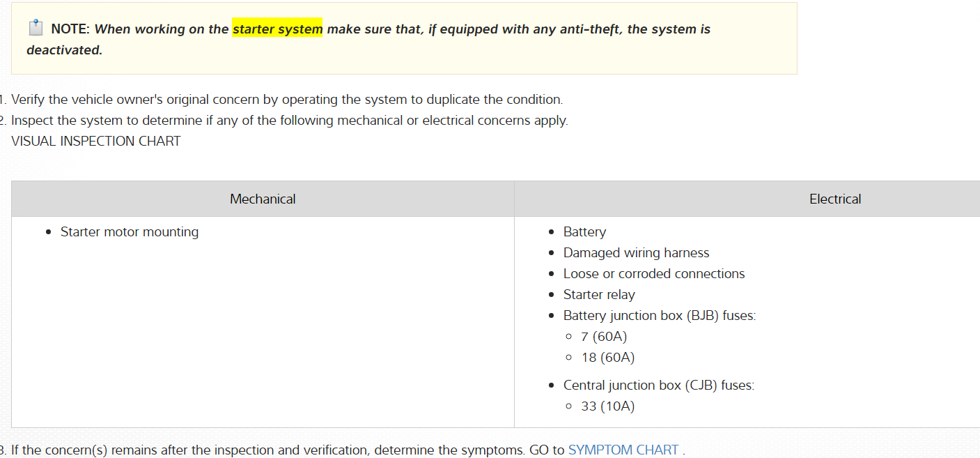Click 'Central junction box (CJB) fuses' item
This screenshot has height=458, width=980.
coord(658,386)
